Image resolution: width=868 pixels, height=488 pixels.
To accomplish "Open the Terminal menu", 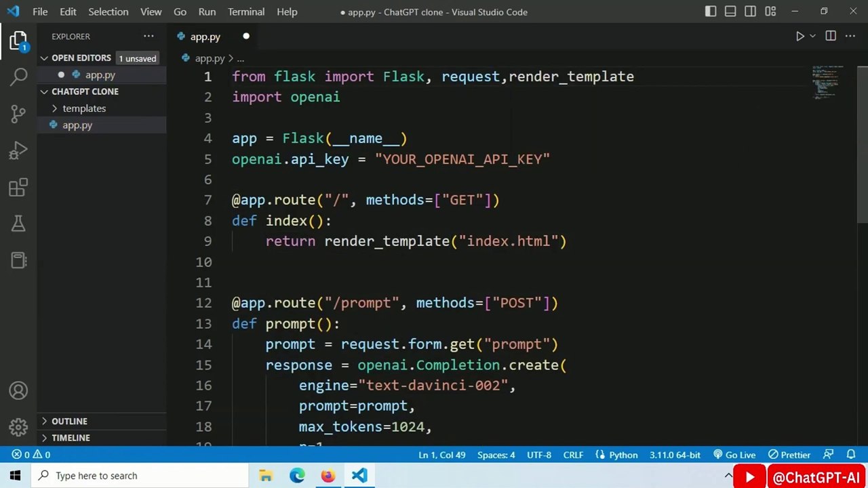I will [x=246, y=12].
